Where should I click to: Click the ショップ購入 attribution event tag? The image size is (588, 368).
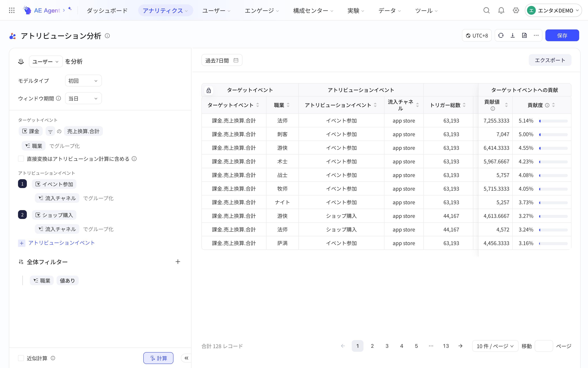(54, 215)
